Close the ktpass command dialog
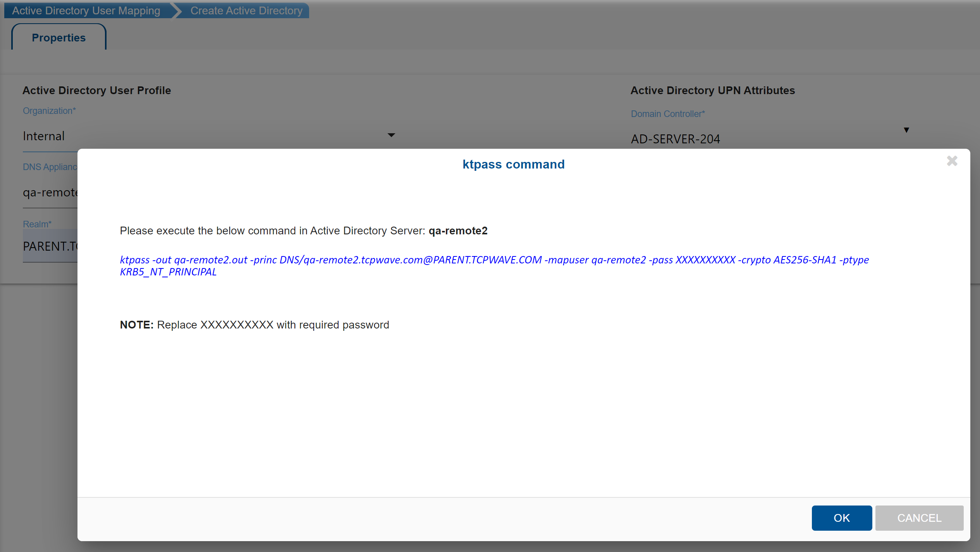This screenshot has height=552, width=980. [952, 161]
